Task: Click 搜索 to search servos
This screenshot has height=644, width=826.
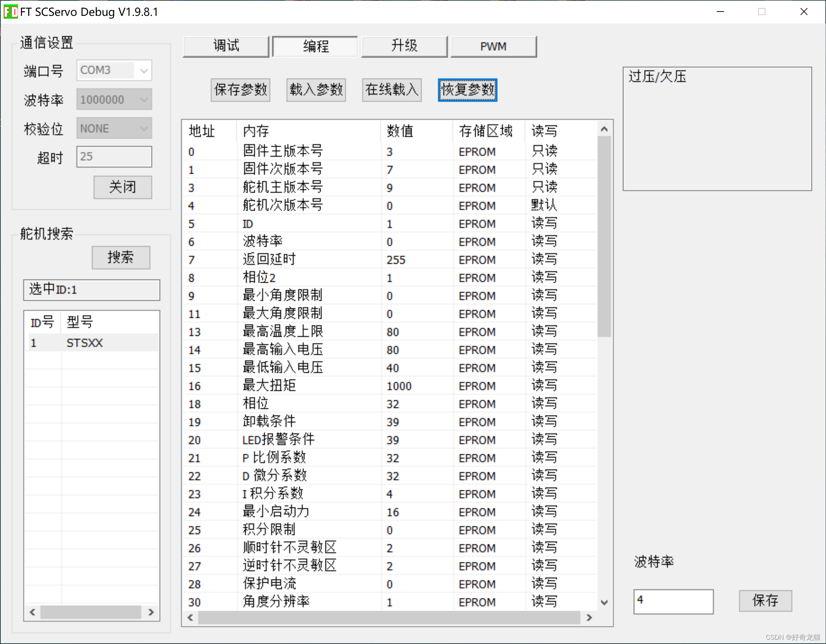Action: (121, 257)
